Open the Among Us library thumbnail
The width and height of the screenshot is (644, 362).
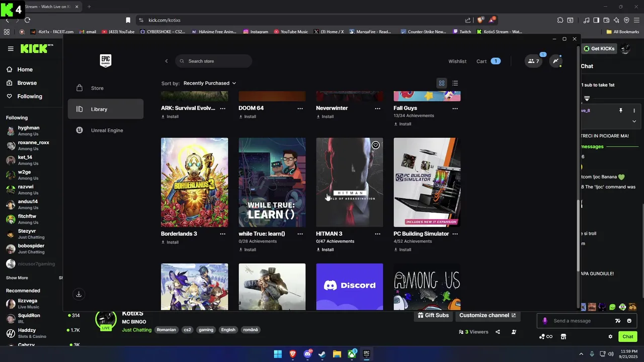click(x=427, y=287)
